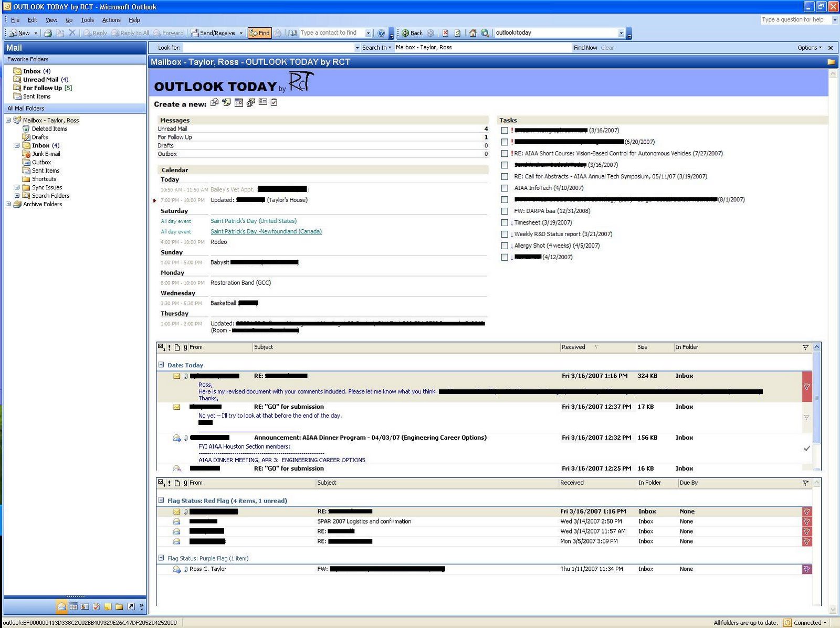Viewport: 840px width, 628px height.
Task: Open Saint Patrick's Day Newfoundland link
Action: coord(266,231)
